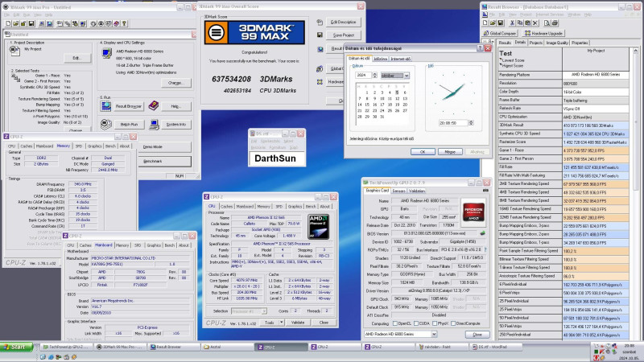This screenshot has height=362, width=644.
Task: Click up arrow of Result Browser scrollbar
Action: coord(636,51)
